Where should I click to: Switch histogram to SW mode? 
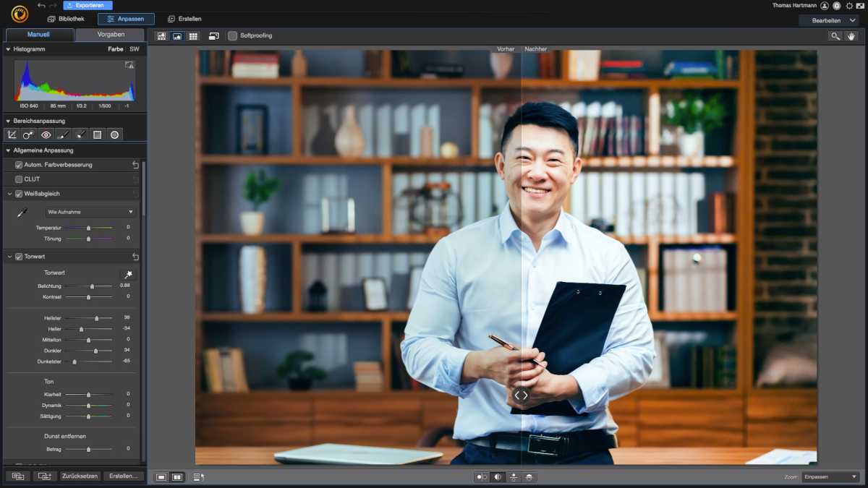[135, 49]
